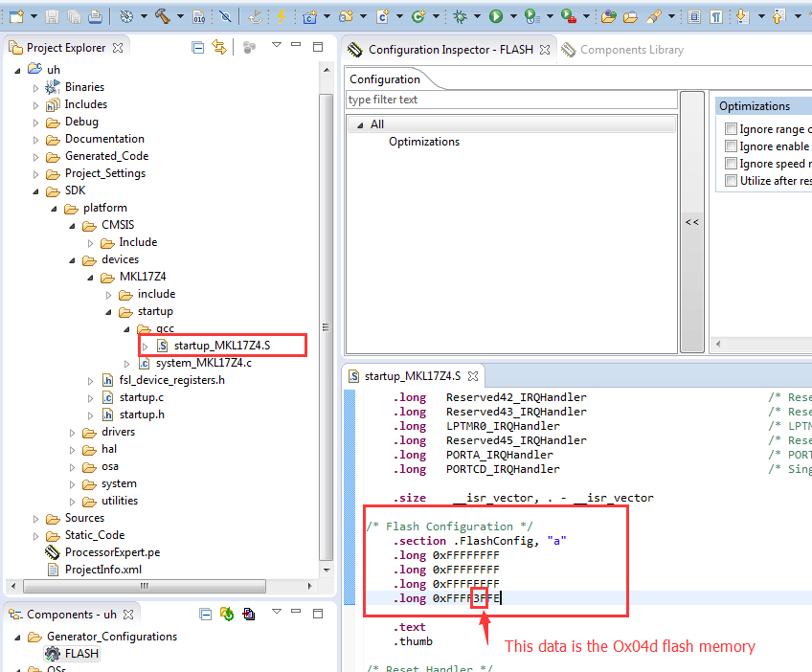This screenshot has height=672, width=812.
Task: Toggle Show Whitespace Characters pilcrow icon
Action: (716, 16)
